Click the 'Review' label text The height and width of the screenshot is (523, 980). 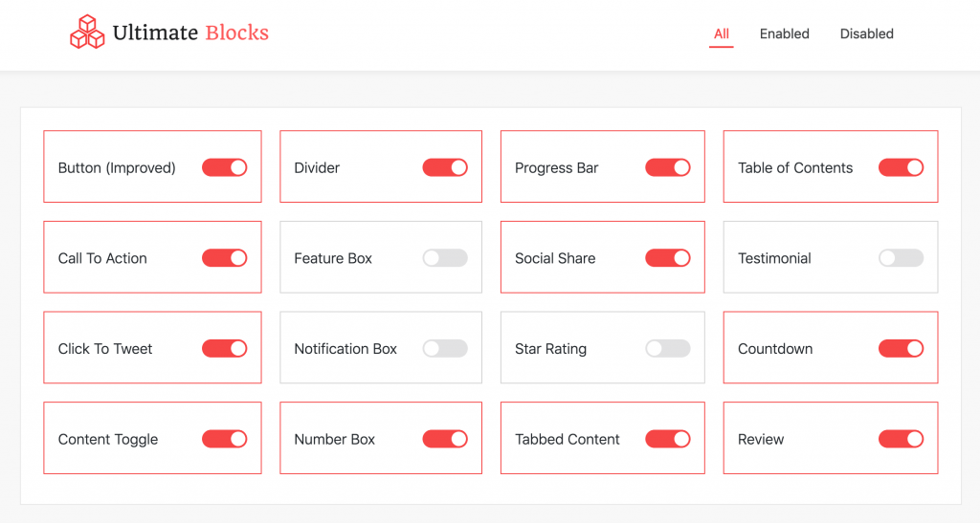click(x=761, y=440)
